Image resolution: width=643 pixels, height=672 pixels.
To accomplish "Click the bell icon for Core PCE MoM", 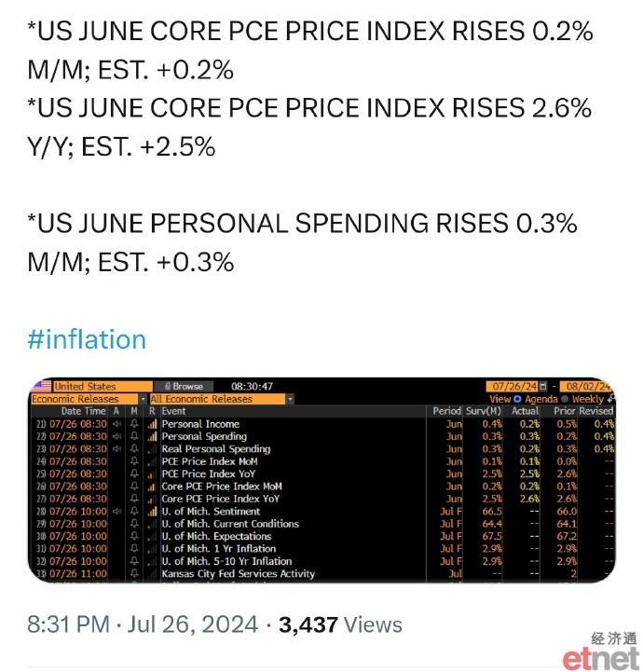I will click(134, 487).
